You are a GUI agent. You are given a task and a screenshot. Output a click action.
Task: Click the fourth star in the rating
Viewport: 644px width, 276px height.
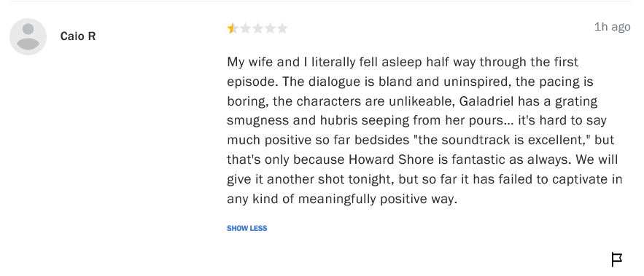pyautogui.click(x=270, y=28)
